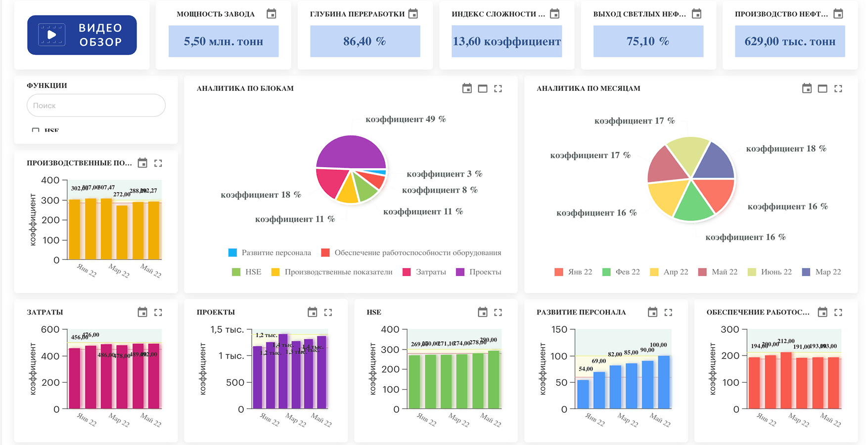Open calendar in Производственные по… chart
Viewport: 868px width, 445px height.
point(142,163)
